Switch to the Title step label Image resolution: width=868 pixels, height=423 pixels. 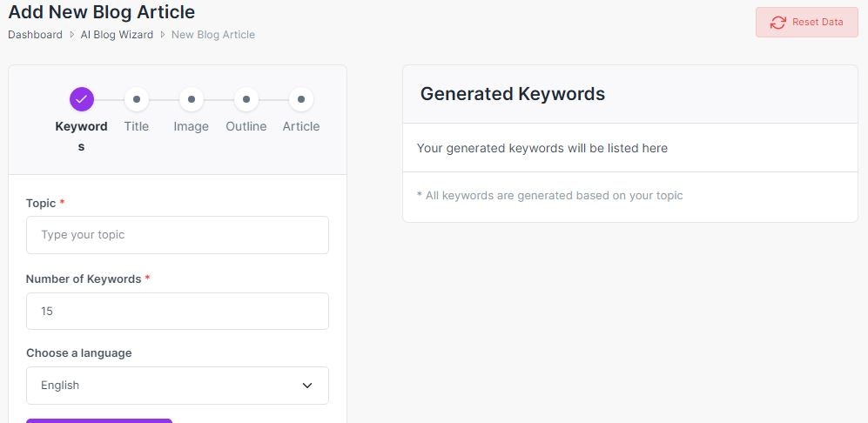pos(137,126)
